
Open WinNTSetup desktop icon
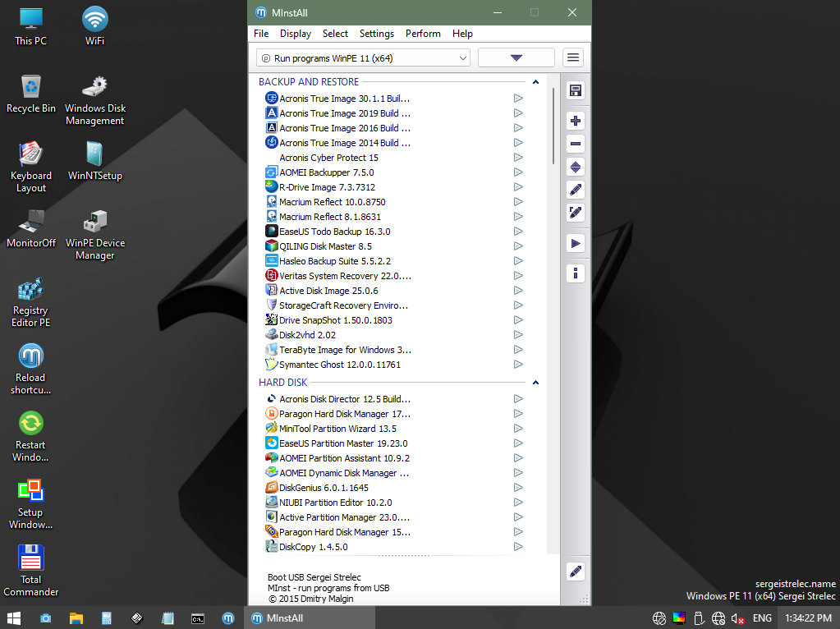[x=94, y=160]
